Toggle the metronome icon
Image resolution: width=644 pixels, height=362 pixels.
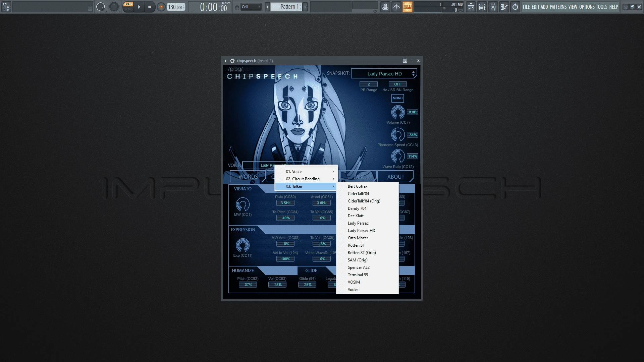385,7
